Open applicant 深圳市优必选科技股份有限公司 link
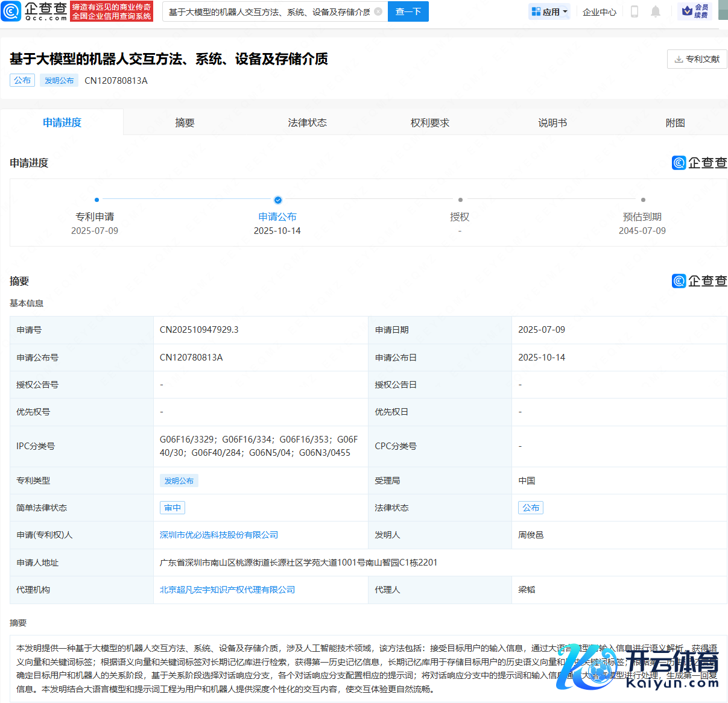Viewport: 728px width, 703px height. pos(219,535)
